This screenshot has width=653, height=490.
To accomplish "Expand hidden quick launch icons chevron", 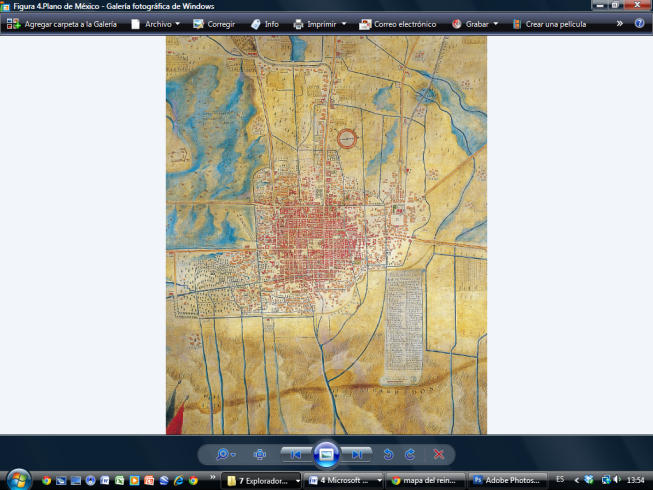I will (x=213, y=477).
